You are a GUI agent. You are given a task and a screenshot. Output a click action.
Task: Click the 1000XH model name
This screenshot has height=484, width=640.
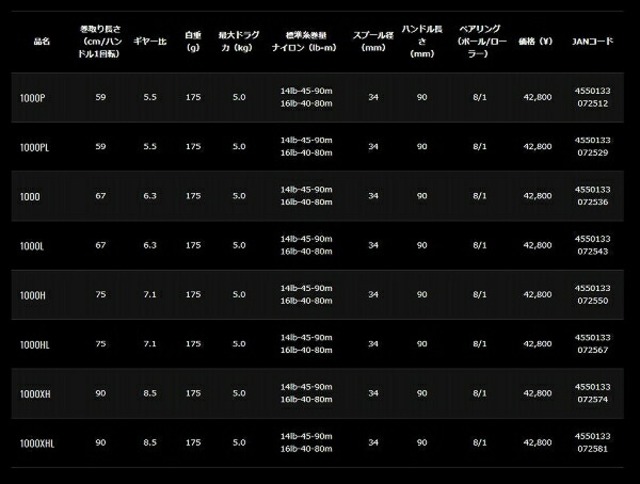35,394
